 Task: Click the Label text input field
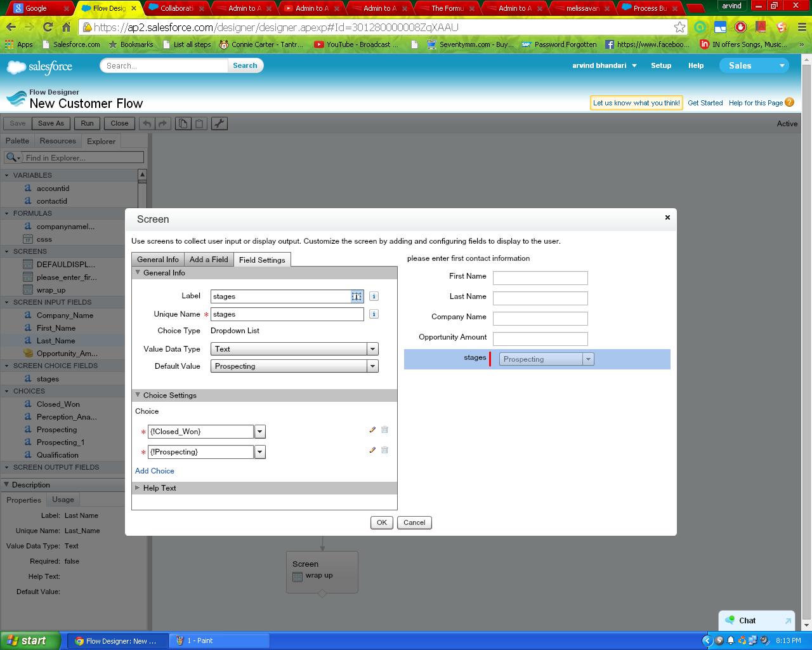coord(280,296)
